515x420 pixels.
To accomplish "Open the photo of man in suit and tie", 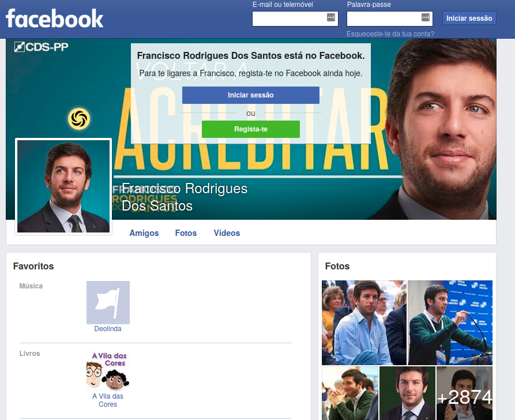I will click(x=407, y=393).
